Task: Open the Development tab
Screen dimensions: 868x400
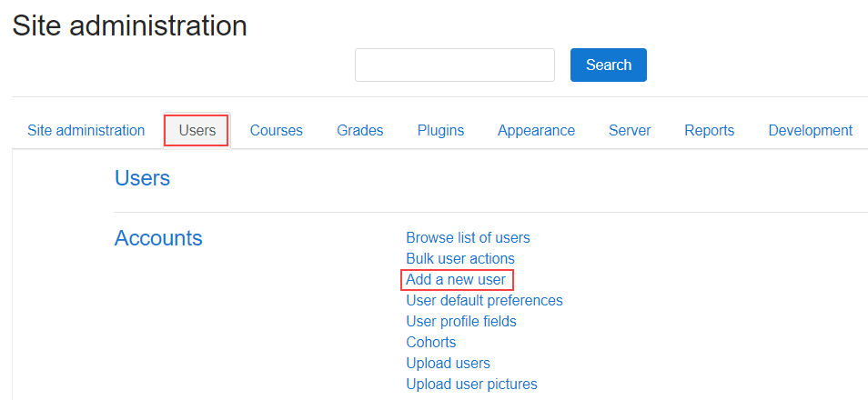Action: (810, 131)
